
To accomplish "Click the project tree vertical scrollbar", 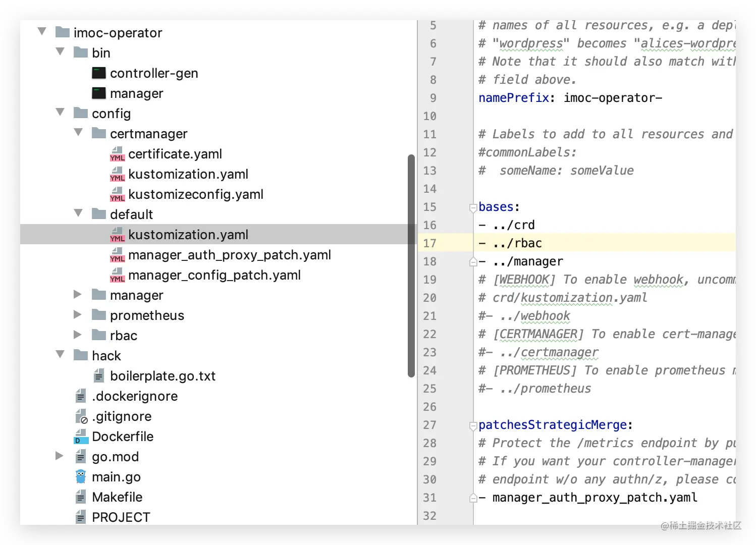I will click(411, 266).
